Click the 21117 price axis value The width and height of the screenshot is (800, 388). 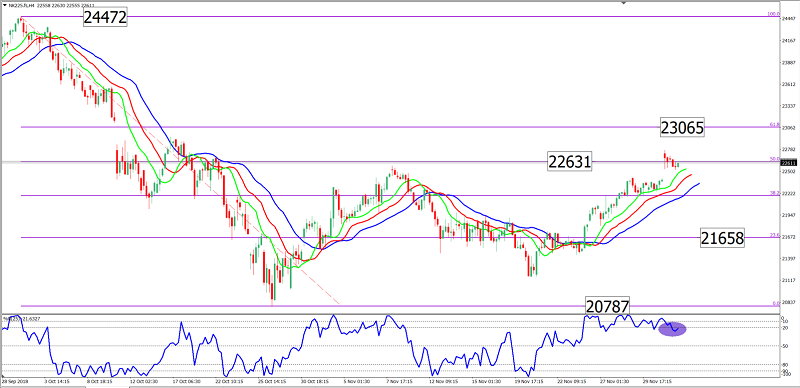pyautogui.click(x=789, y=281)
